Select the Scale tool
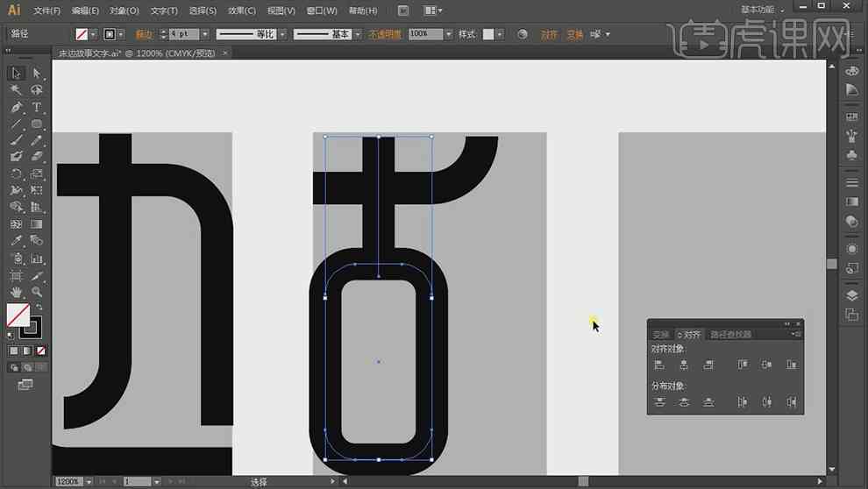 point(37,174)
